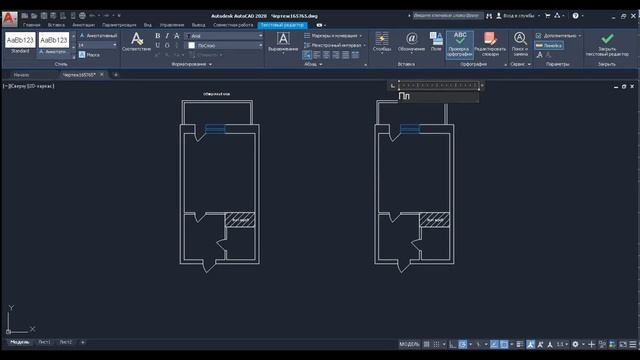Click the Mask background button
640x360 pixels.
click(x=89, y=54)
